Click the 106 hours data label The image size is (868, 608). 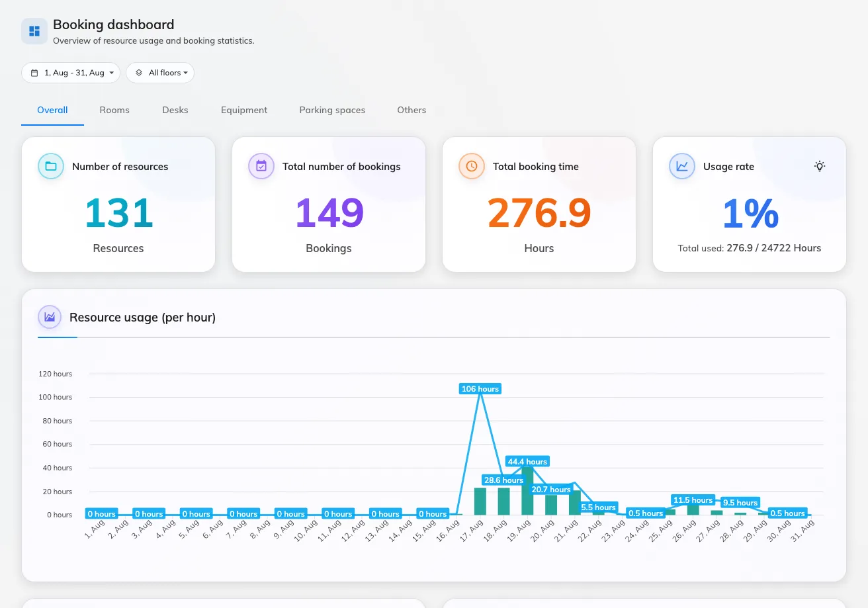480,389
